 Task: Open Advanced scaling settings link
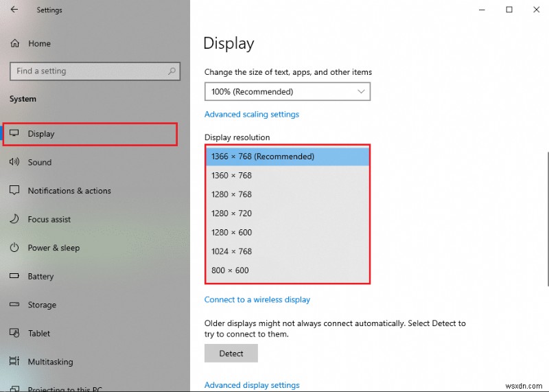pyautogui.click(x=252, y=115)
